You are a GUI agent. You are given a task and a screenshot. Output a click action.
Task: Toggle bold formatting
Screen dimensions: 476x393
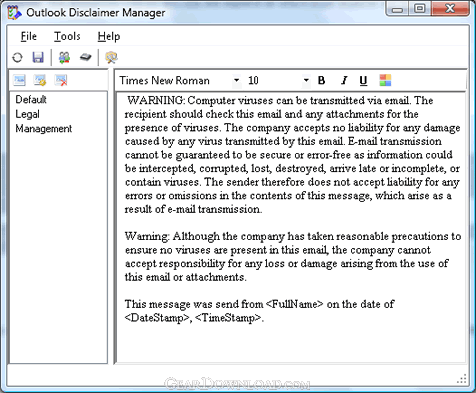click(x=321, y=80)
